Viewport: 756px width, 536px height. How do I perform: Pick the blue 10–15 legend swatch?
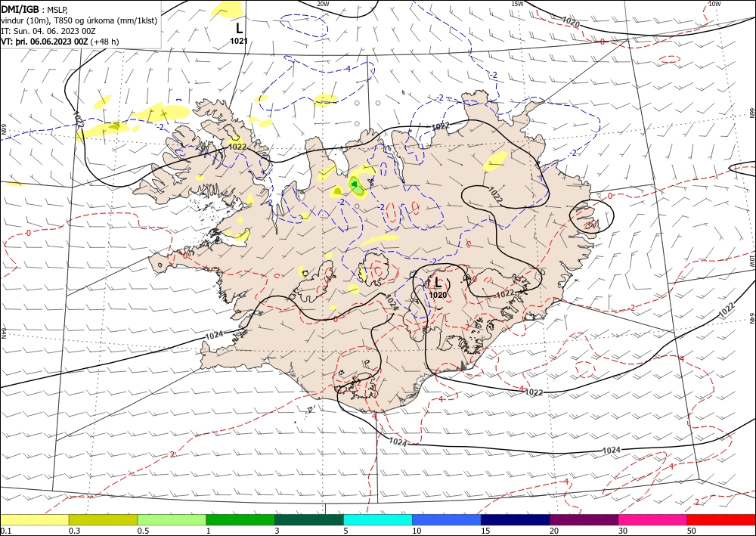[447, 519]
